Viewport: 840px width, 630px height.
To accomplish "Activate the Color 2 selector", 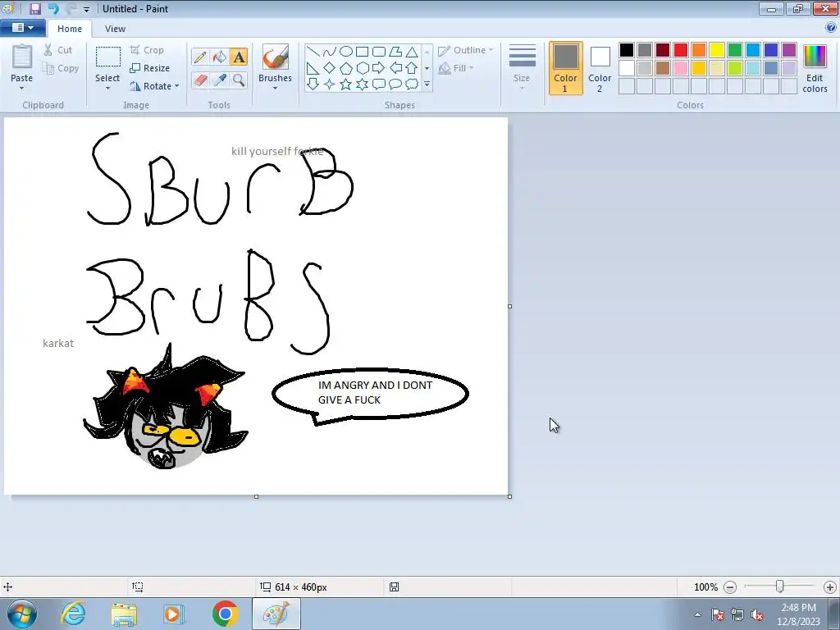I will coord(600,68).
